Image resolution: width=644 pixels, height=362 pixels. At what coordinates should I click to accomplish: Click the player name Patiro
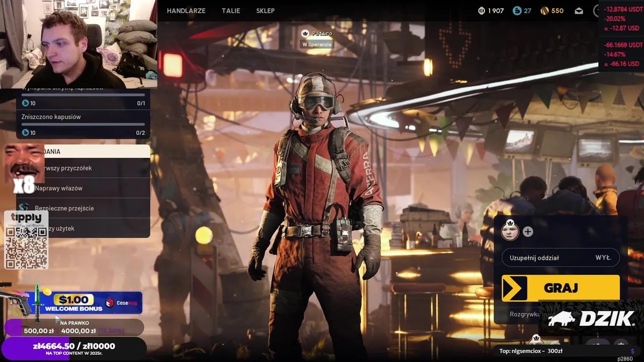tap(322, 33)
